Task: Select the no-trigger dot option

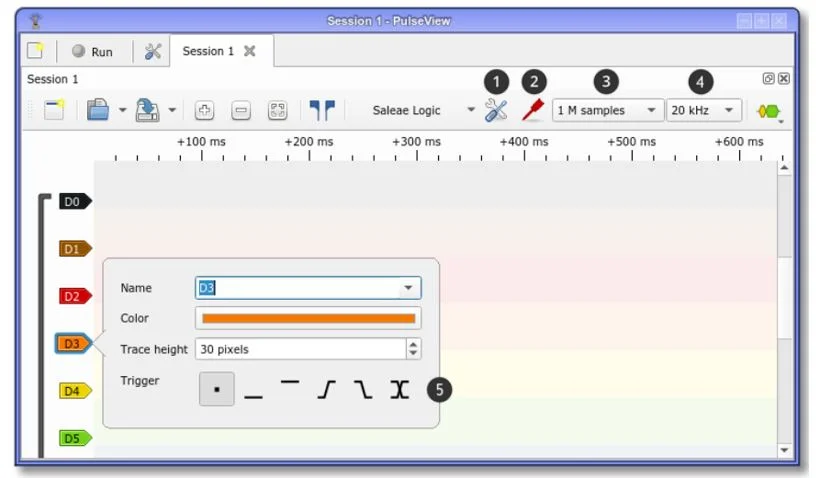Action: 217,389
